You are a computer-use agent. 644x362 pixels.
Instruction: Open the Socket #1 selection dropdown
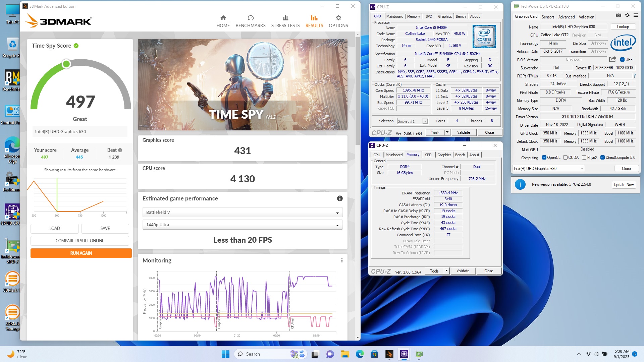(412, 121)
